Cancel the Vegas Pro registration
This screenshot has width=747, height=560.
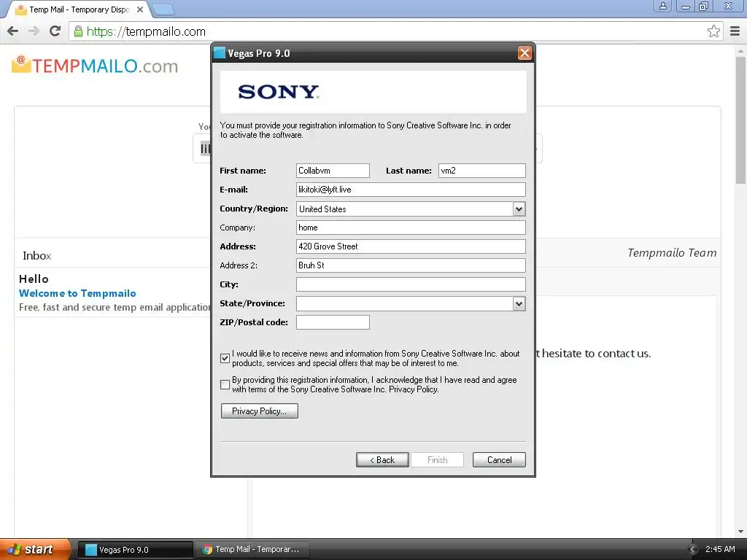pyautogui.click(x=499, y=460)
